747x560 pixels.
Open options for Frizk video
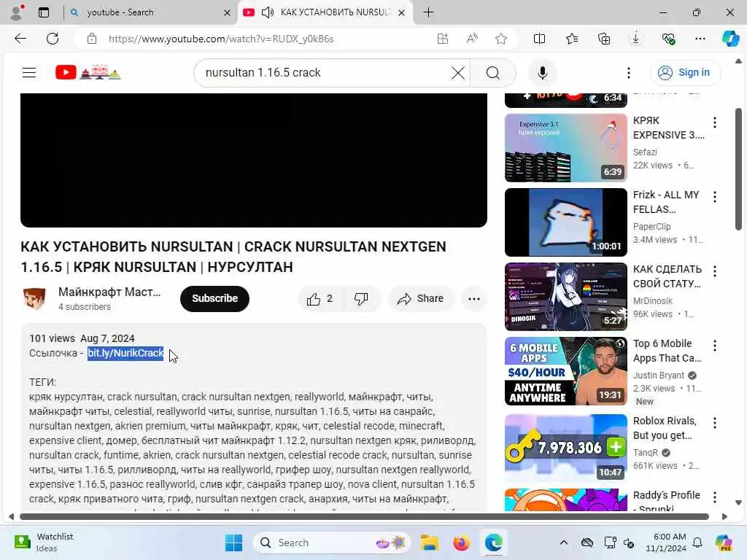(x=715, y=197)
